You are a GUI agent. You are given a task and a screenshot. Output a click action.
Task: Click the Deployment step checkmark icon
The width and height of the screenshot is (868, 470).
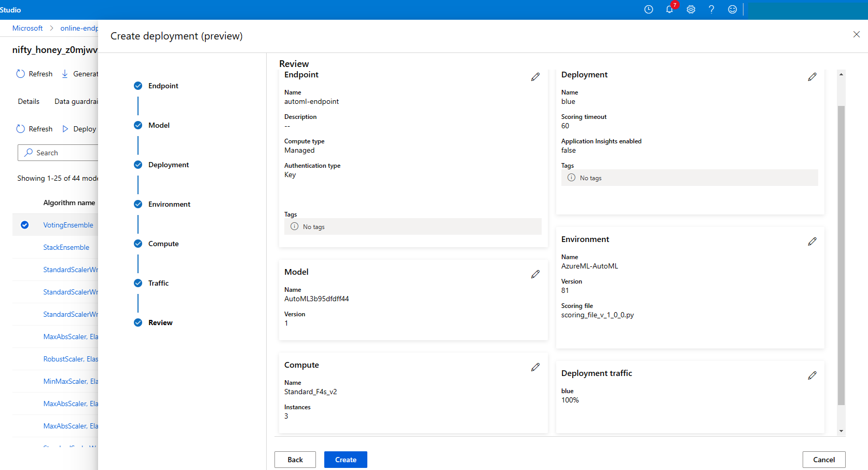(138, 165)
